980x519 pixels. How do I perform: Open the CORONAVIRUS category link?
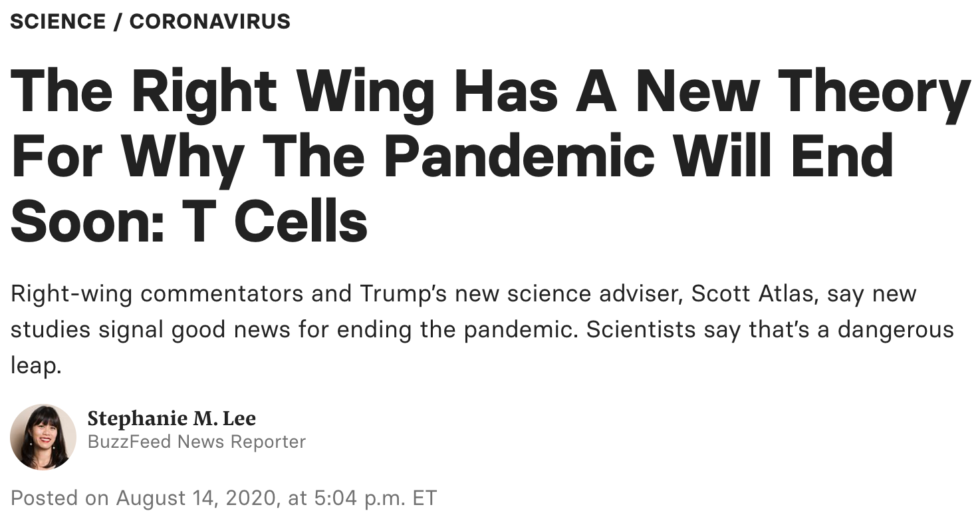[209, 21]
